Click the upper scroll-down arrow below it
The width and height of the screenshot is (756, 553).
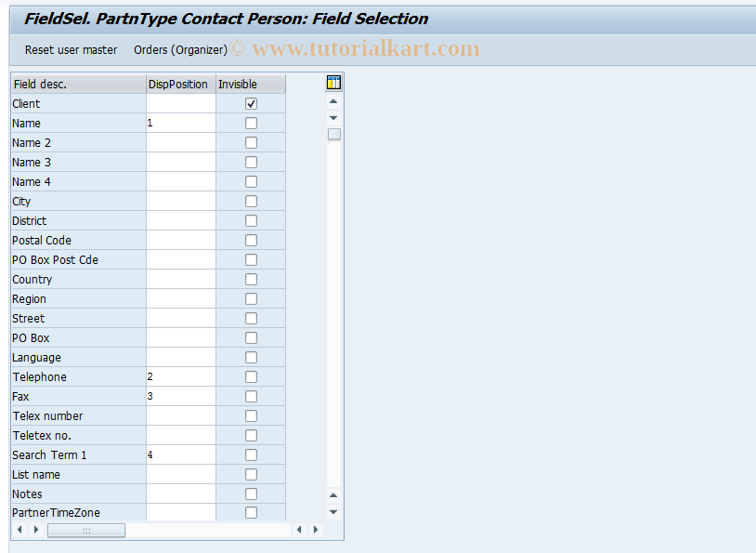[333, 118]
